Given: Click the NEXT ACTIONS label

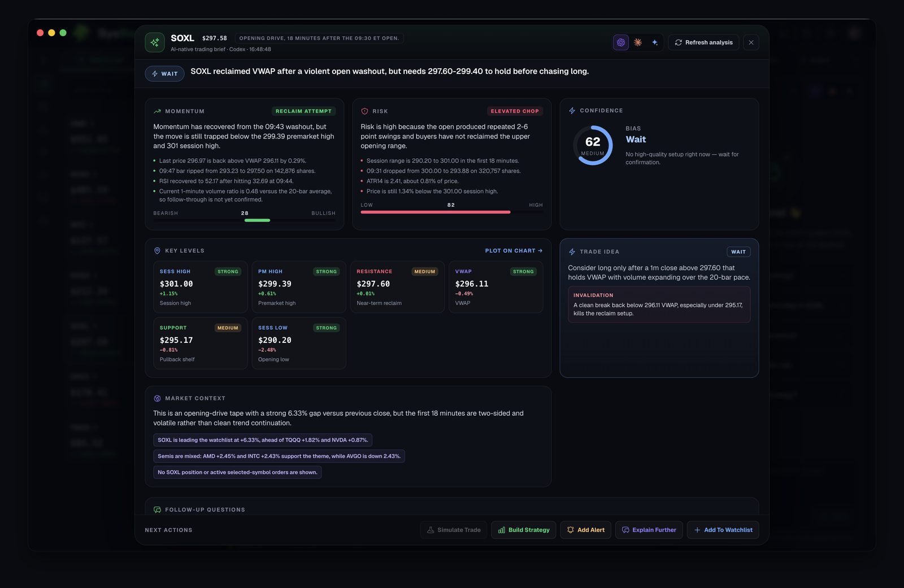Looking at the screenshot, I should click(x=168, y=530).
